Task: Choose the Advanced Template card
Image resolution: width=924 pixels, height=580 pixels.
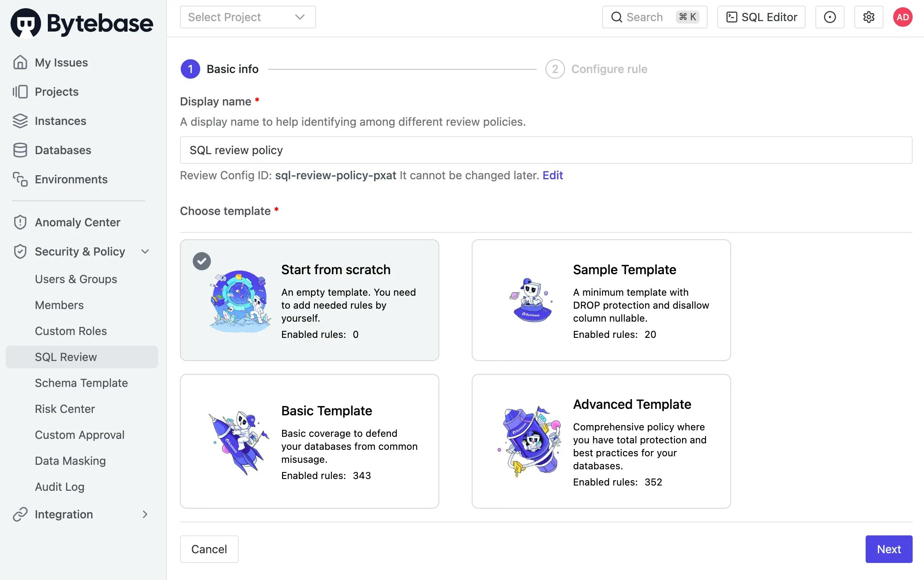Action: pyautogui.click(x=601, y=441)
